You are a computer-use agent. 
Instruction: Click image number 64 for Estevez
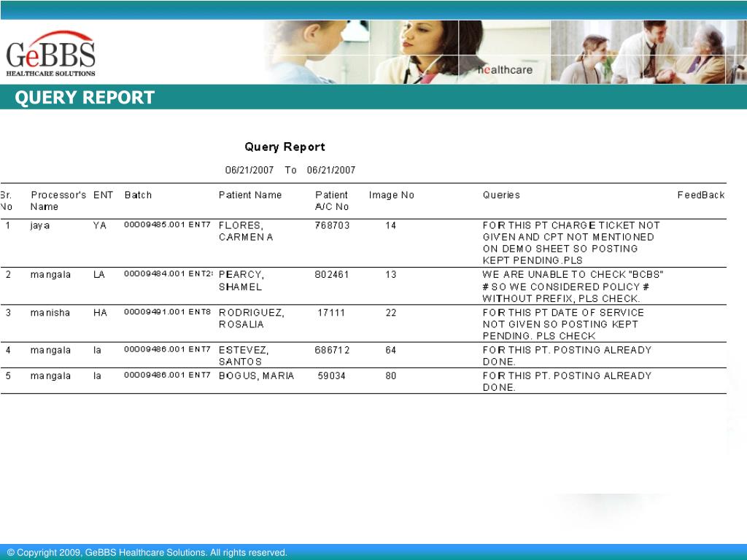(x=391, y=350)
